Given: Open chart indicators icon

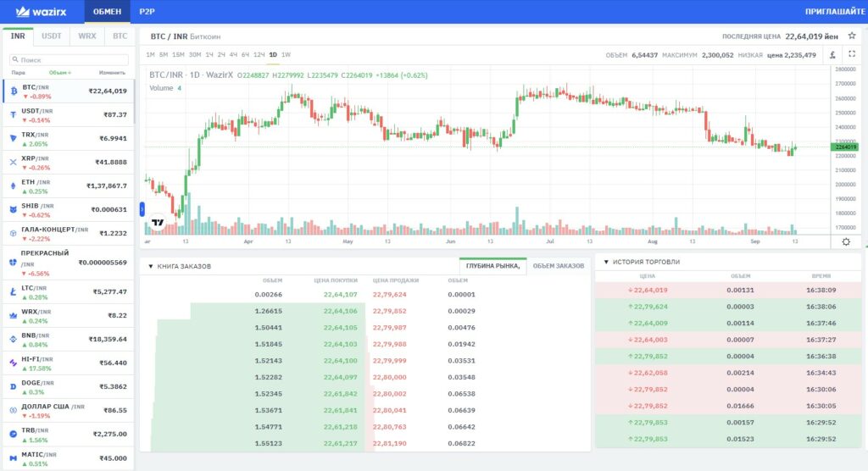Looking at the screenshot, I should (x=832, y=55).
